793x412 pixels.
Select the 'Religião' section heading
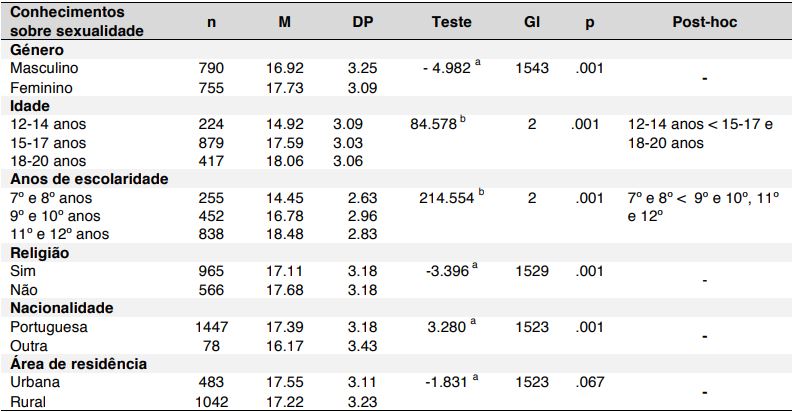pos(39,253)
